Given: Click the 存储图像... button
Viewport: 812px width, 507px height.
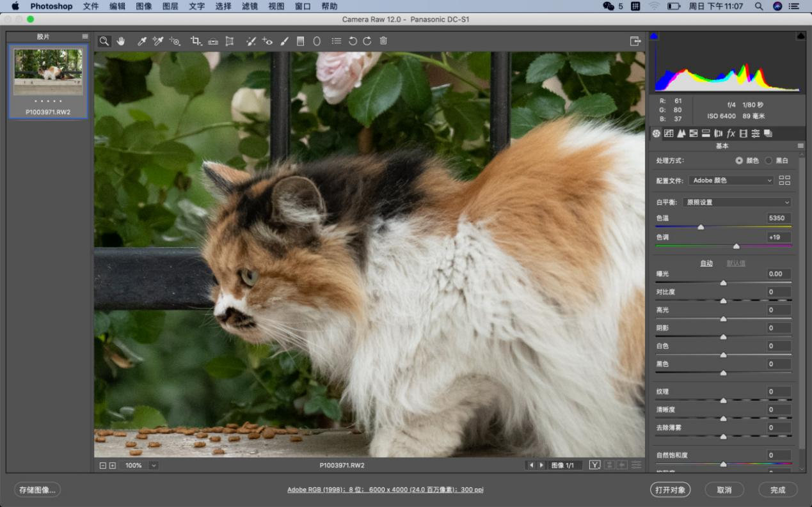Looking at the screenshot, I should coord(37,490).
